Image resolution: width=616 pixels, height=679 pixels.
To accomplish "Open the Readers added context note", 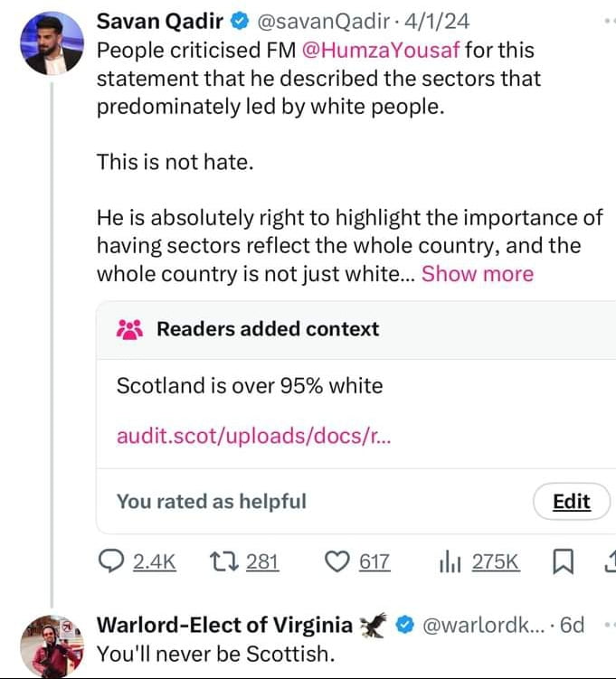I will [x=250, y=386].
